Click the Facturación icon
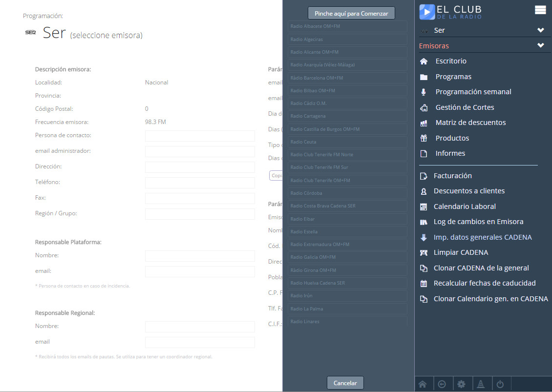The image size is (552, 392). click(424, 176)
